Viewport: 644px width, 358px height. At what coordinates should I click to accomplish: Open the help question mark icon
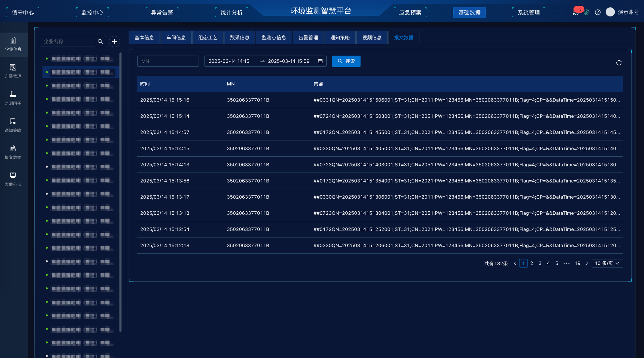coord(597,12)
